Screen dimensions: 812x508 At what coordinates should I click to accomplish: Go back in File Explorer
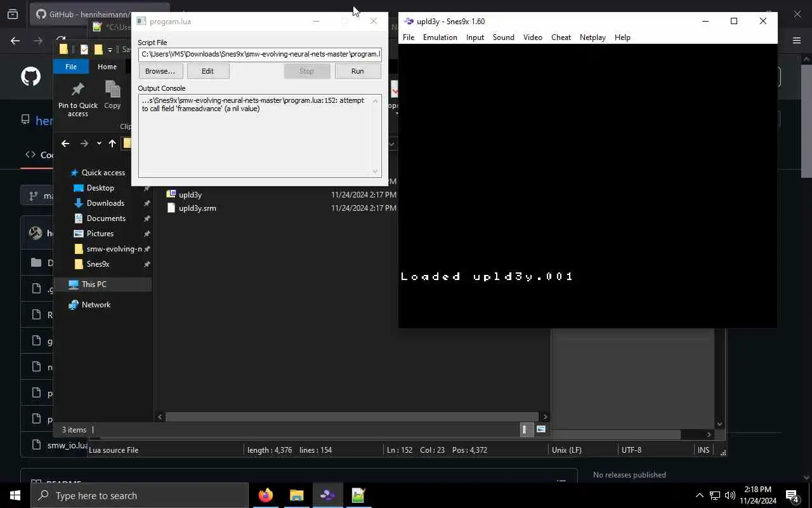pos(65,144)
